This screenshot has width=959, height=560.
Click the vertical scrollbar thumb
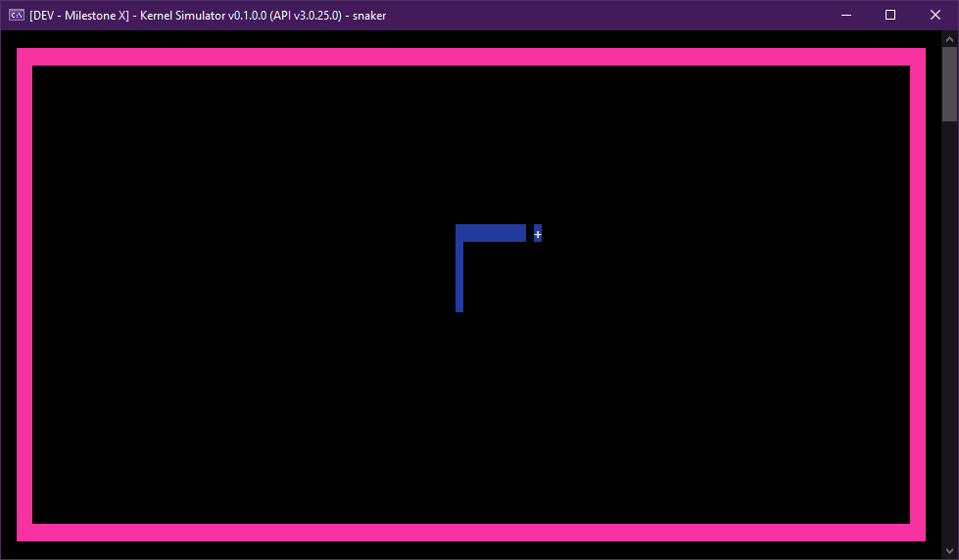[950, 86]
